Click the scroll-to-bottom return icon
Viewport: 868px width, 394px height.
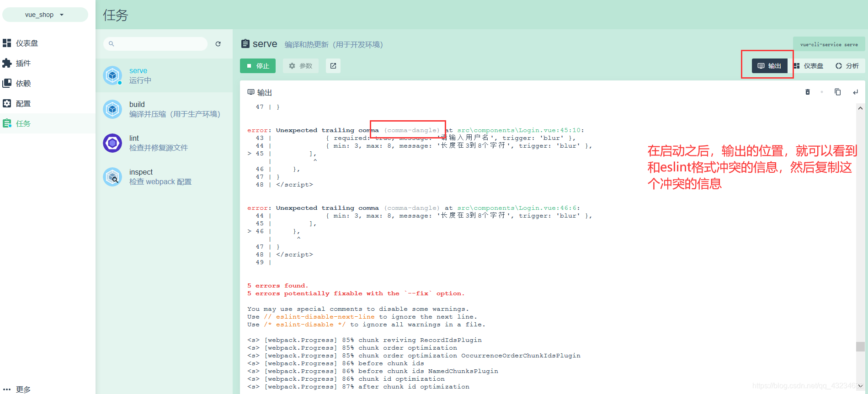(x=855, y=92)
